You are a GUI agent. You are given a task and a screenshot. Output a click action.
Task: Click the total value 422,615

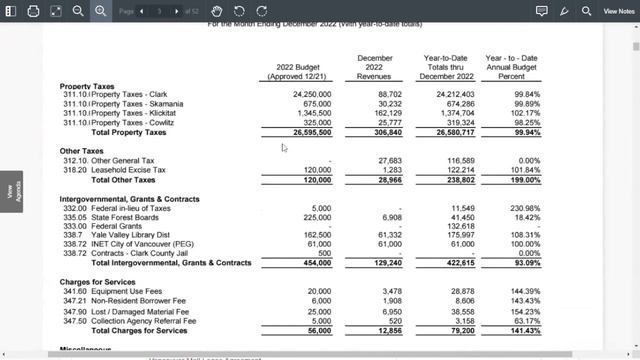tap(461, 263)
